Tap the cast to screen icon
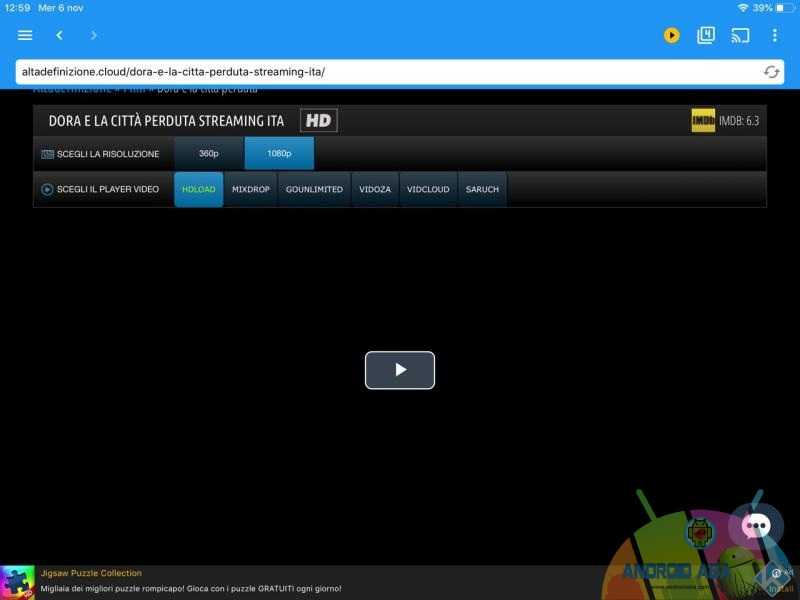800x600 pixels. tap(740, 35)
